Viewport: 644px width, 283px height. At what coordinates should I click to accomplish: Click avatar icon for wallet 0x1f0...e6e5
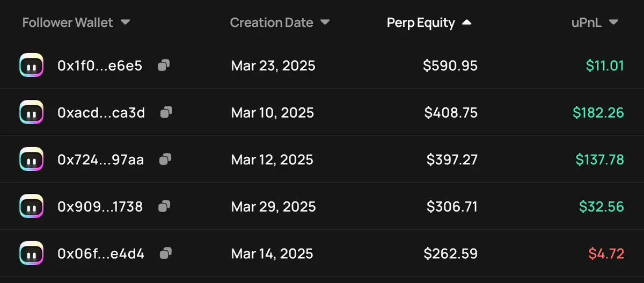click(x=31, y=66)
